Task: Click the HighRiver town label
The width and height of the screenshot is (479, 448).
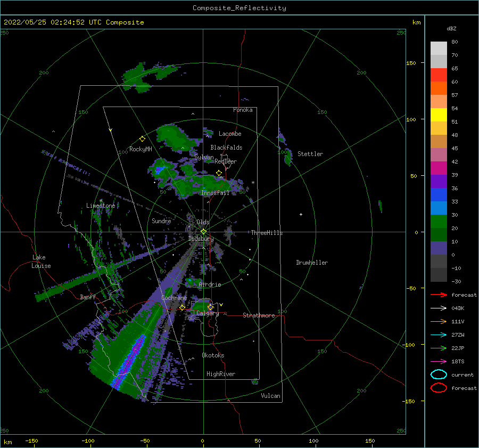Action: 221,374
